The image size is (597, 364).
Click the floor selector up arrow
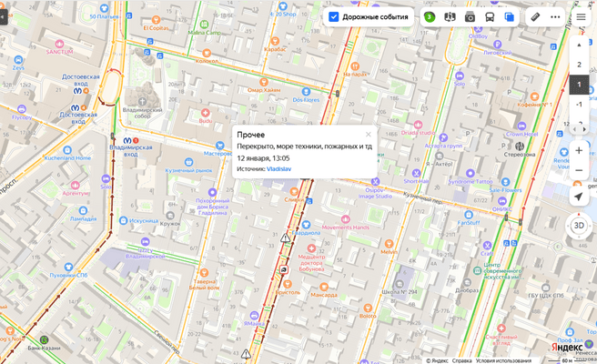579,45
